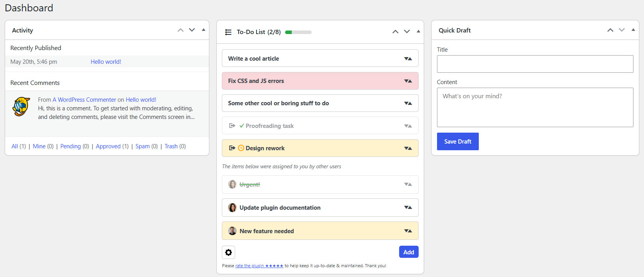Collapse the Quick Draft panel
This screenshot has width=644, height=277.
[633, 30]
